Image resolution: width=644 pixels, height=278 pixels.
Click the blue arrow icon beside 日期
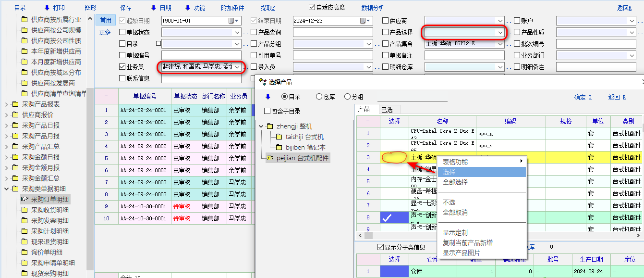(153, 8)
